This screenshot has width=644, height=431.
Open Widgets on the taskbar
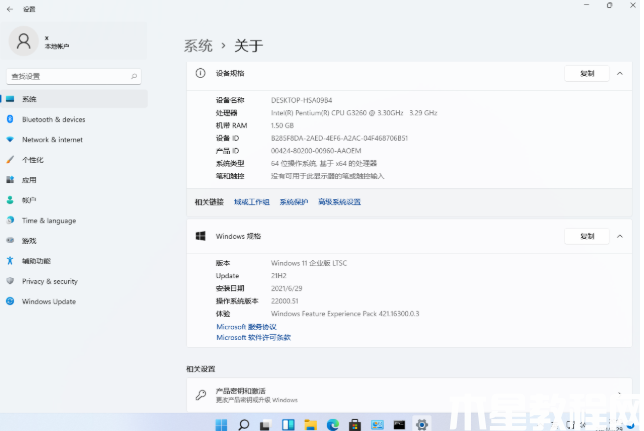pyautogui.click(x=288, y=424)
